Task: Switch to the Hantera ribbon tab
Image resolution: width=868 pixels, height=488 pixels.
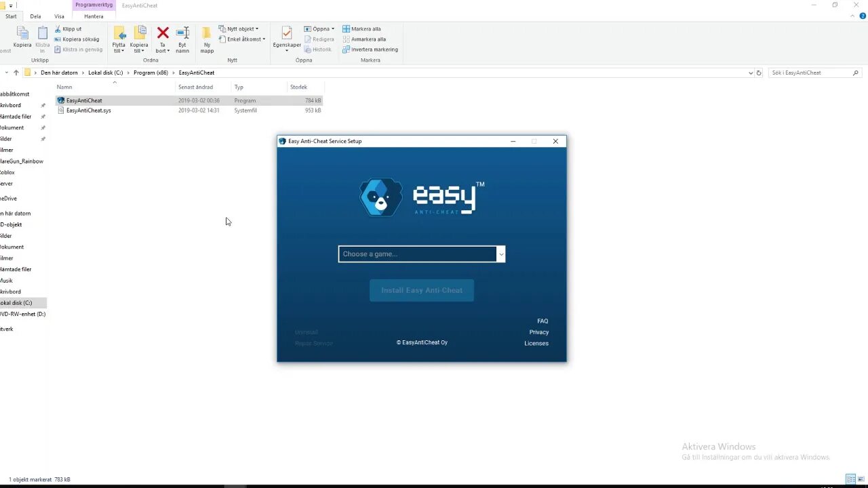Action: pyautogui.click(x=94, y=16)
